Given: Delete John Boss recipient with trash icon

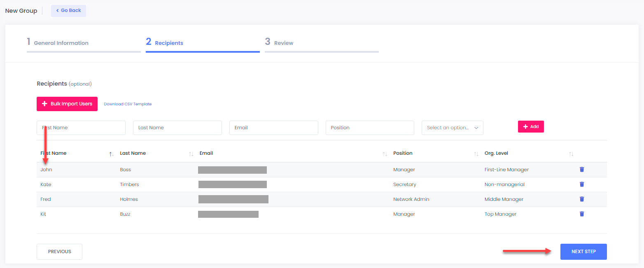Looking at the screenshot, I should 582,170.
